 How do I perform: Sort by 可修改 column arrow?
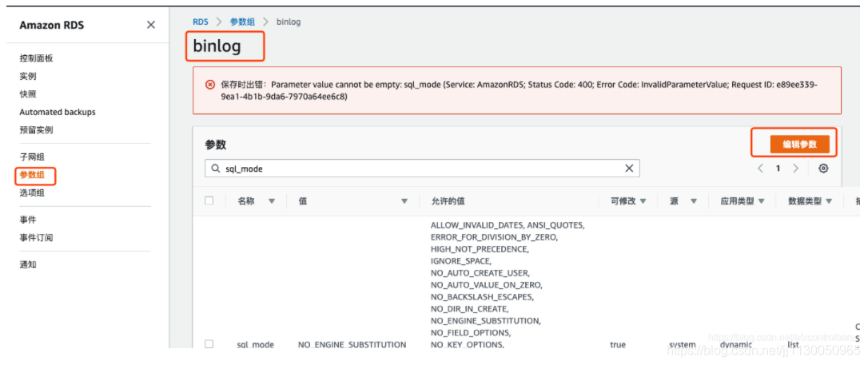(643, 201)
